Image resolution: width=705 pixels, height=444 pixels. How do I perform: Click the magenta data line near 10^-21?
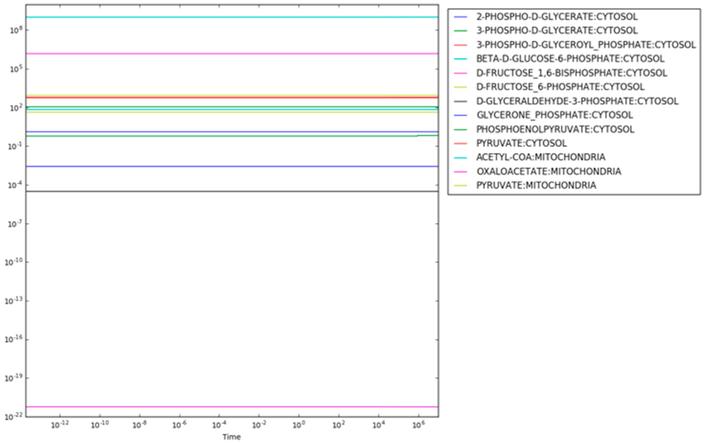tap(230, 407)
